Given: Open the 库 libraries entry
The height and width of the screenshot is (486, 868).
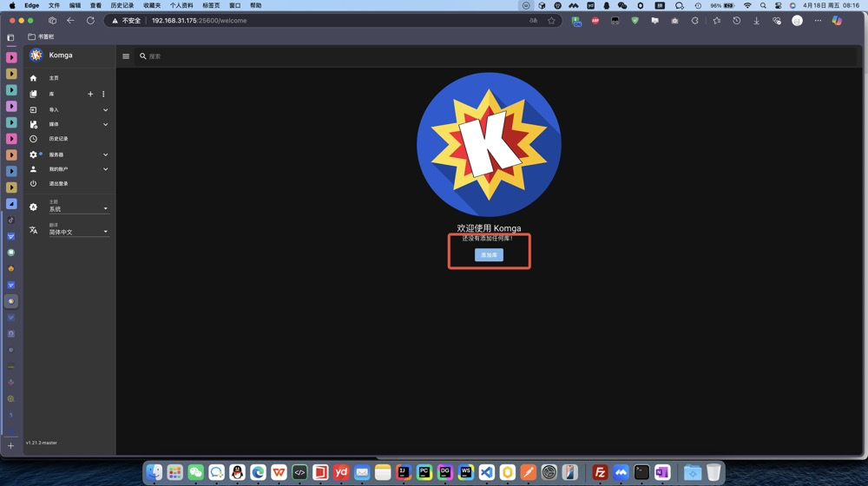Looking at the screenshot, I should [51, 94].
